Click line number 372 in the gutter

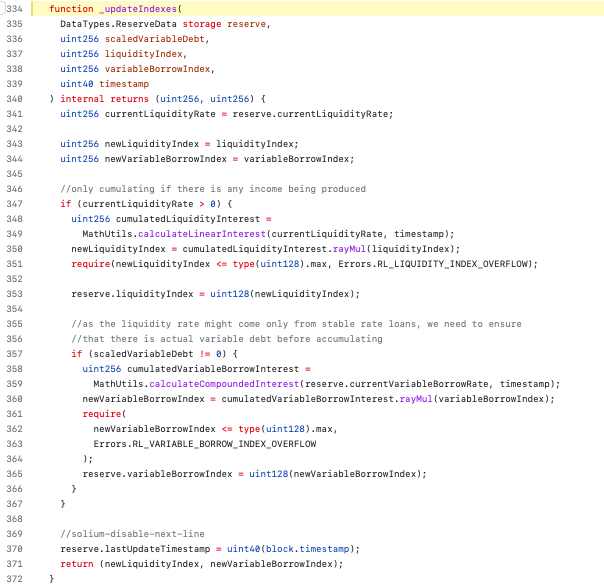coord(15,578)
